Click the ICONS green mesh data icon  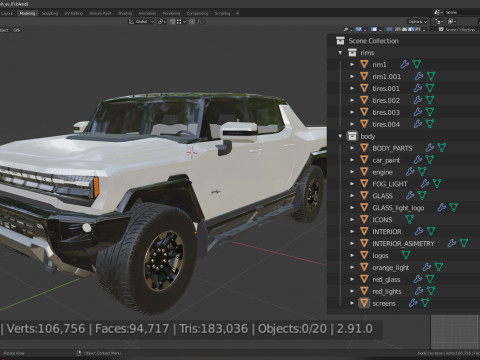(409, 219)
